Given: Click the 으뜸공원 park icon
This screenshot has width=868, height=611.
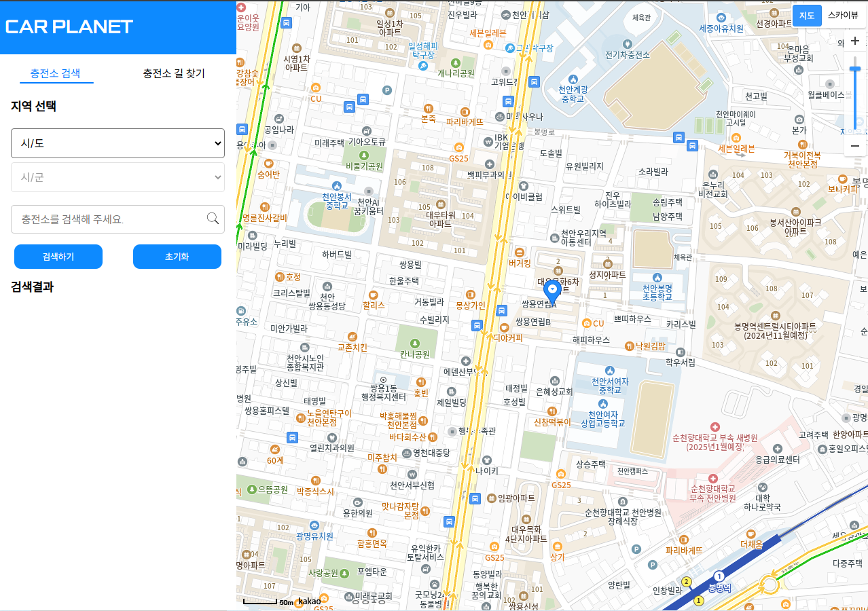Looking at the screenshot, I should click(252, 489).
